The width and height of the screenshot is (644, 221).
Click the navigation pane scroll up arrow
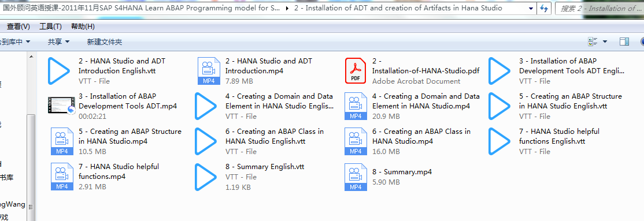tap(32, 57)
